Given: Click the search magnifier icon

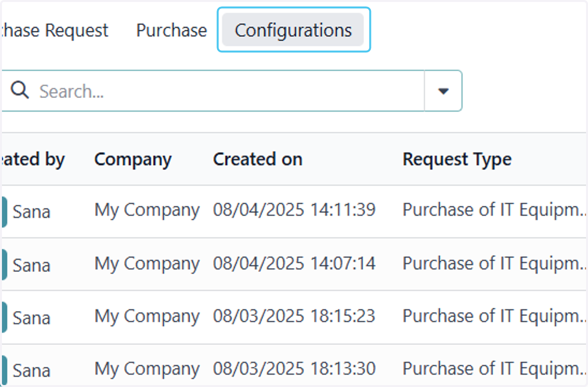Looking at the screenshot, I should coord(20,91).
